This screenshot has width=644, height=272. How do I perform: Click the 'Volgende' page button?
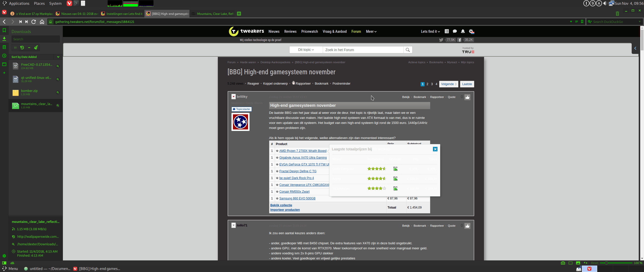click(449, 84)
